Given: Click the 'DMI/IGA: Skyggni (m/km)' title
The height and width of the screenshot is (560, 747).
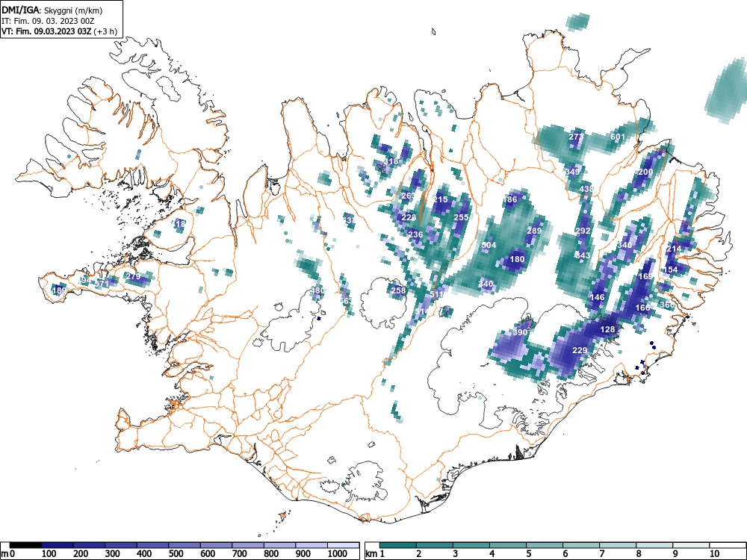Looking at the screenshot, I should point(52,10).
